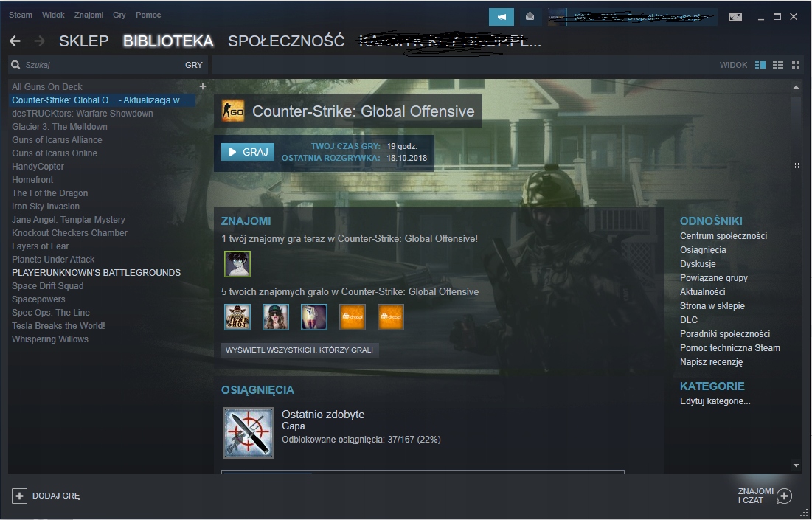Screen dimensions: 812x520
Task: Select Glacier 3: The Meltdown
Action: click(x=60, y=126)
